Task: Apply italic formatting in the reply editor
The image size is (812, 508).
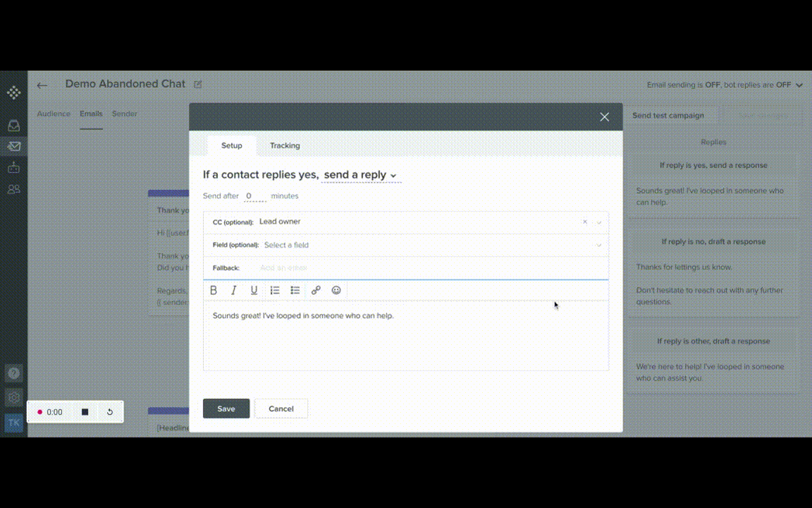Action: coord(233,290)
